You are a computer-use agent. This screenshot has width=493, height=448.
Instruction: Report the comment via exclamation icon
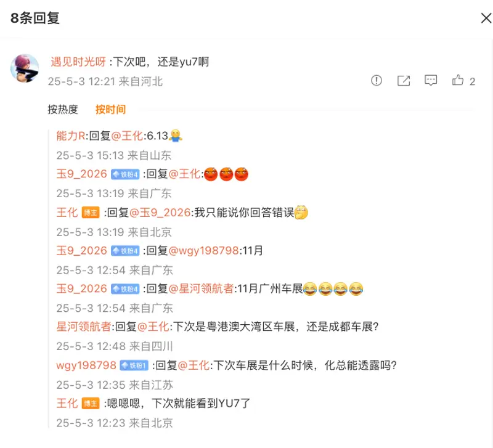coord(377,81)
